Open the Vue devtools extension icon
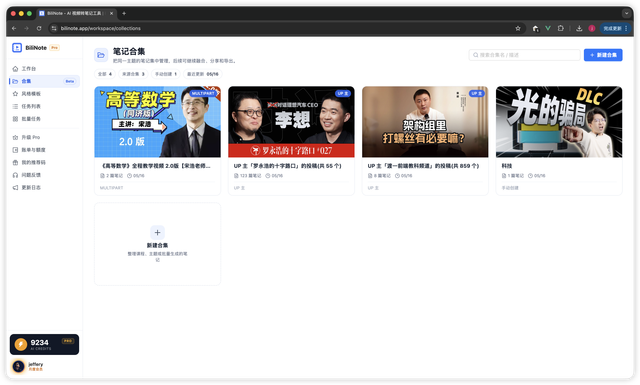The width and height of the screenshot is (640, 385). (548, 28)
